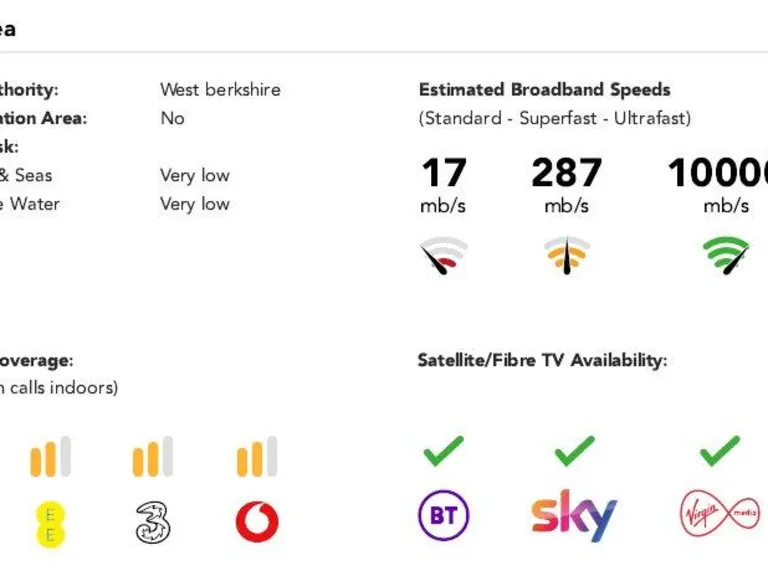Click the Satellite/Fibre TV Availability heading

pos(542,360)
